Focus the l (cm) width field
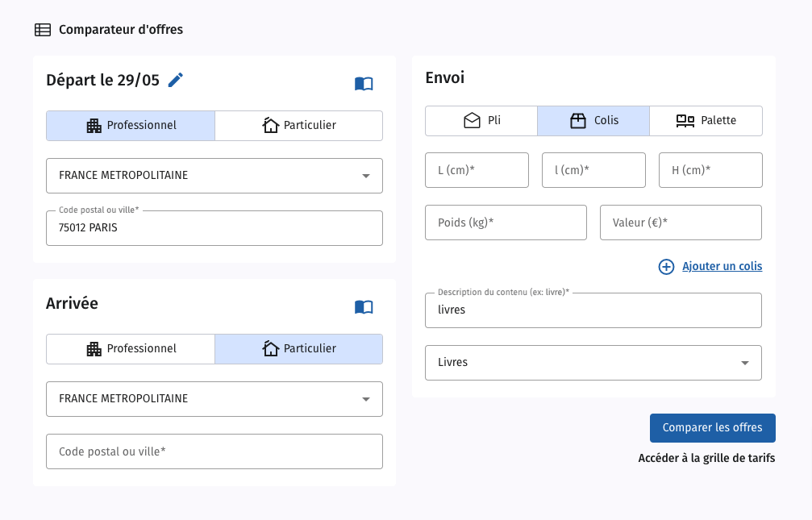The image size is (812, 520). [x=593, y=170]
